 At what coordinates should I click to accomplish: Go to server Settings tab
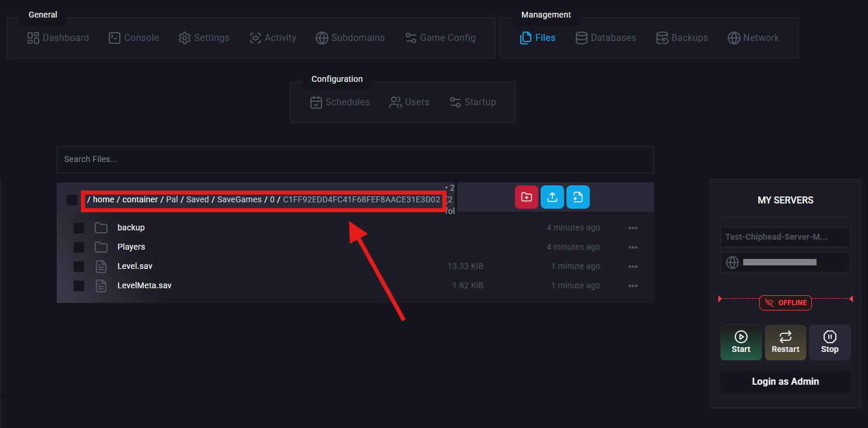(204, 38)
